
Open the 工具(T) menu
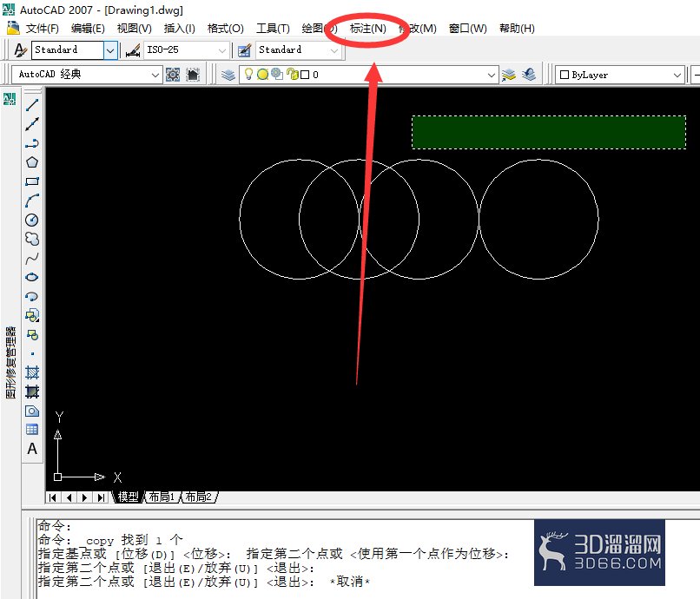click(273, 29)
